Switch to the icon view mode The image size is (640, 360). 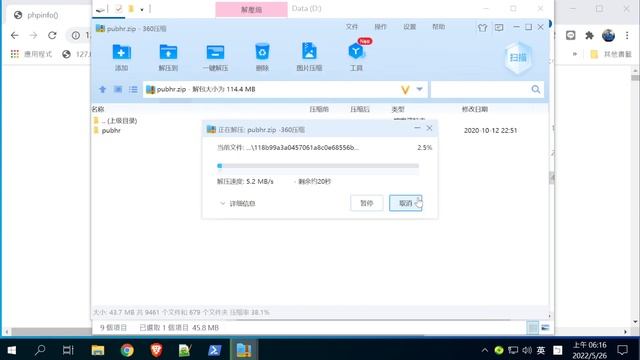[x=118, y=89]
